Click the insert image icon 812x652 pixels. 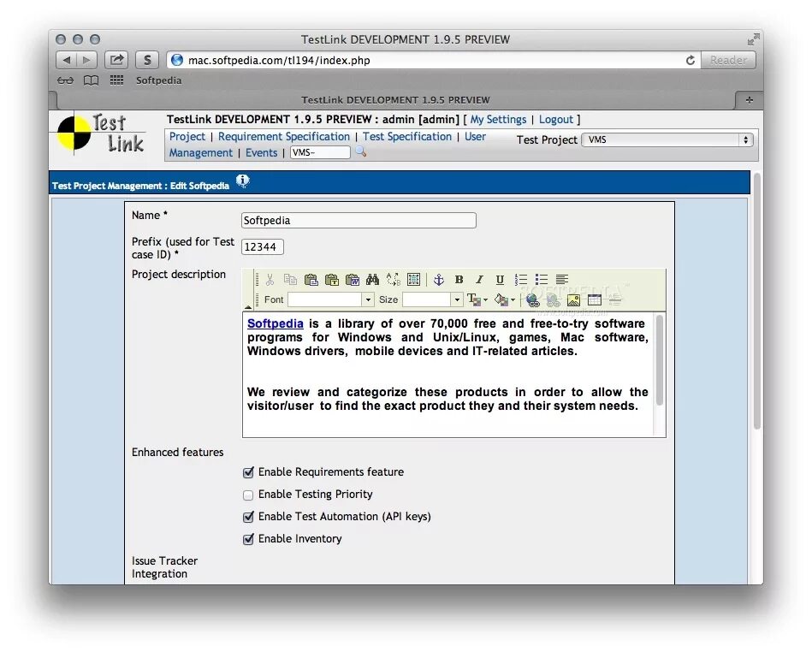pyautogui.click(x=573, y=299)
